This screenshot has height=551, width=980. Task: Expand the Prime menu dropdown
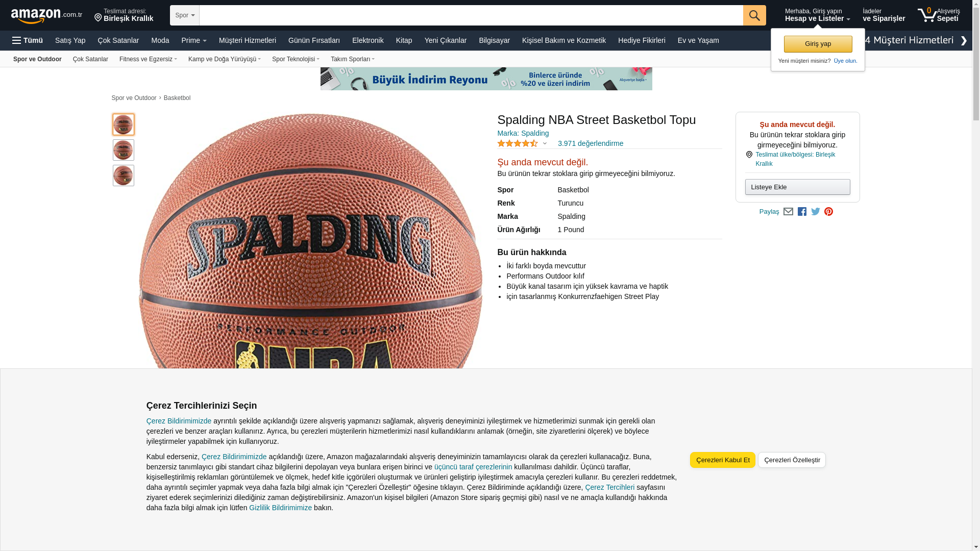point(194,40)
